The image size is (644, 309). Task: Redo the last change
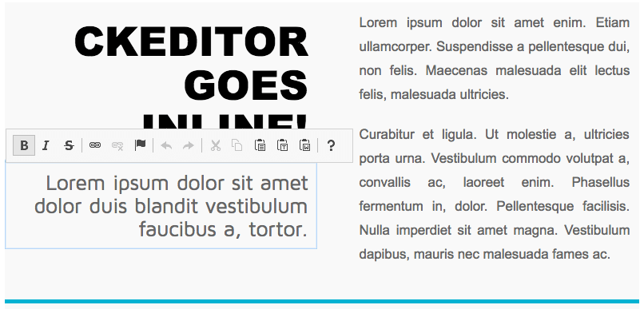[188, 145]
